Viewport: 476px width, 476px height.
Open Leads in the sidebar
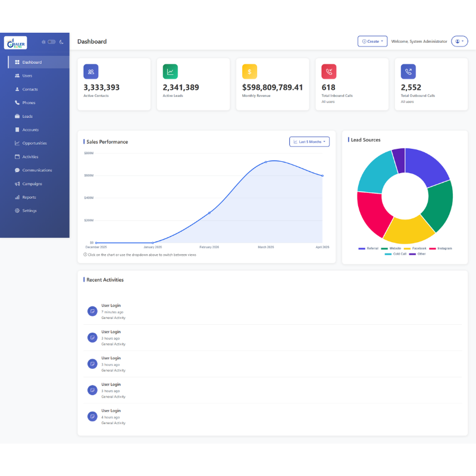pyautogui.click(x=39, y=116)
